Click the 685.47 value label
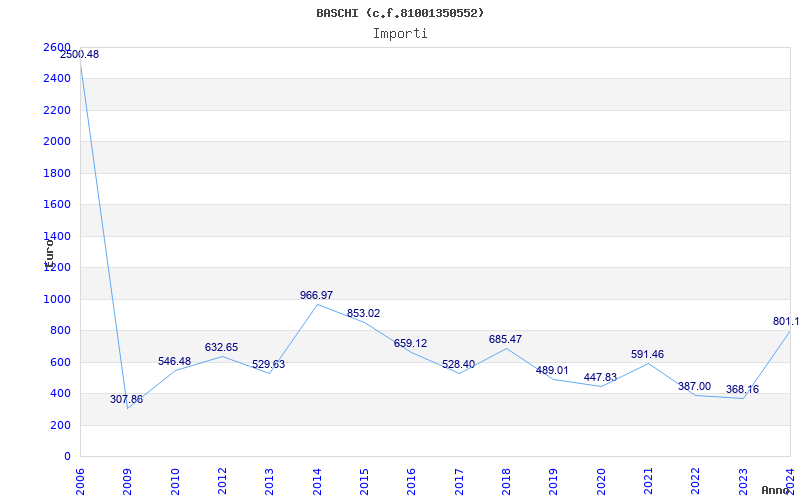Screen dimensions: 800x500 (505, 339)
